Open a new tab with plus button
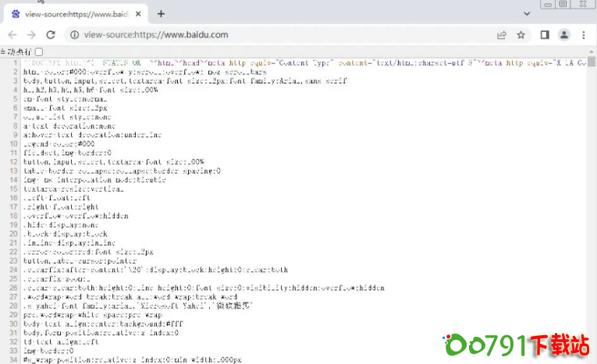The image size is (597, 364). tap(161, 14)
